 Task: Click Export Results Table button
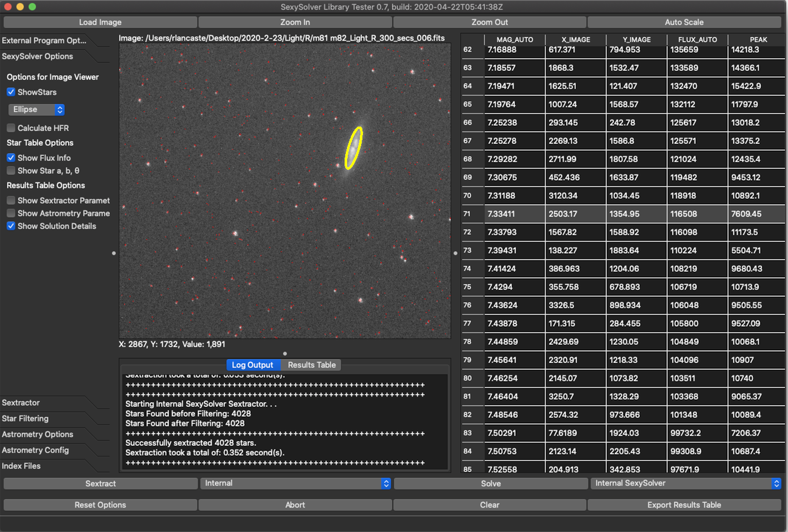[684, 505]
